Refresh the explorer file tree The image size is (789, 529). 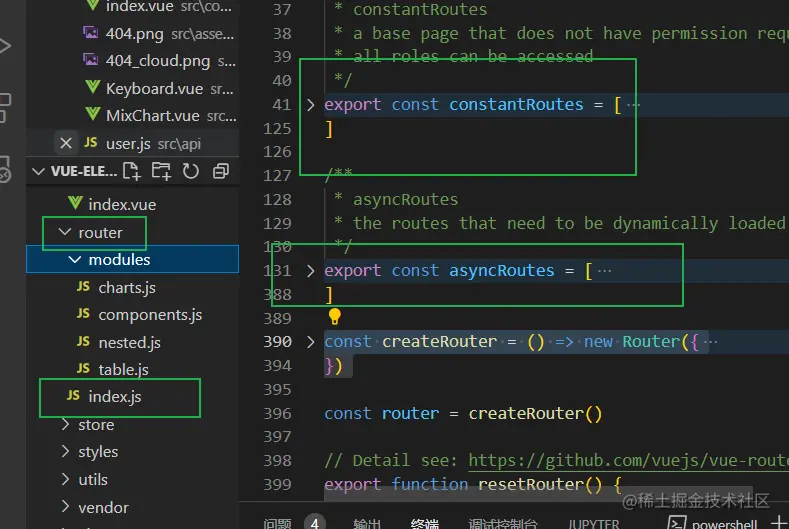pos(191,171)
